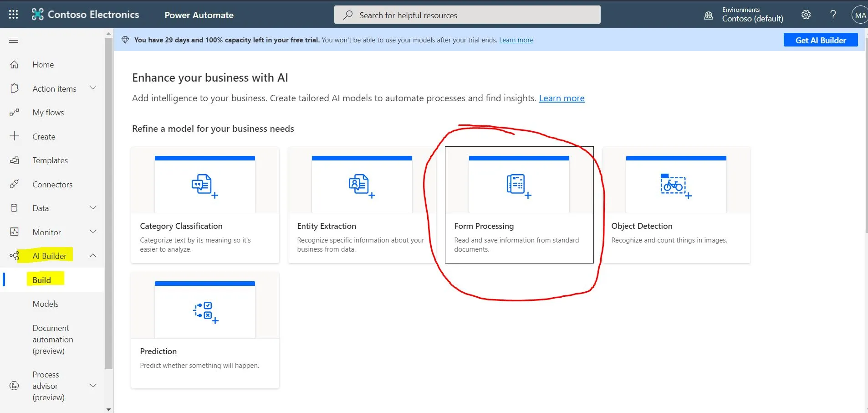Expand the Data section chevron
Viewport: 868px width, 413px height.
tap(93, 208)
